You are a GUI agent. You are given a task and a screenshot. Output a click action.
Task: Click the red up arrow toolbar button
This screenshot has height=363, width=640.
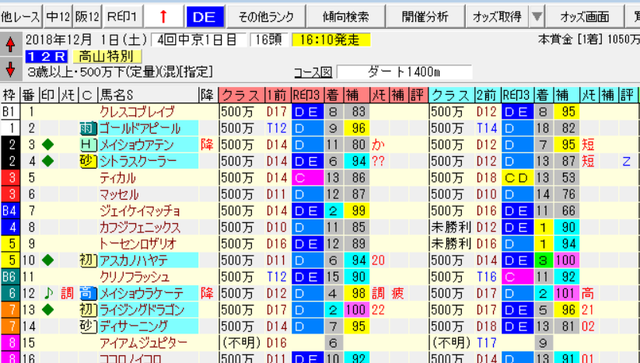coord(163,16)
